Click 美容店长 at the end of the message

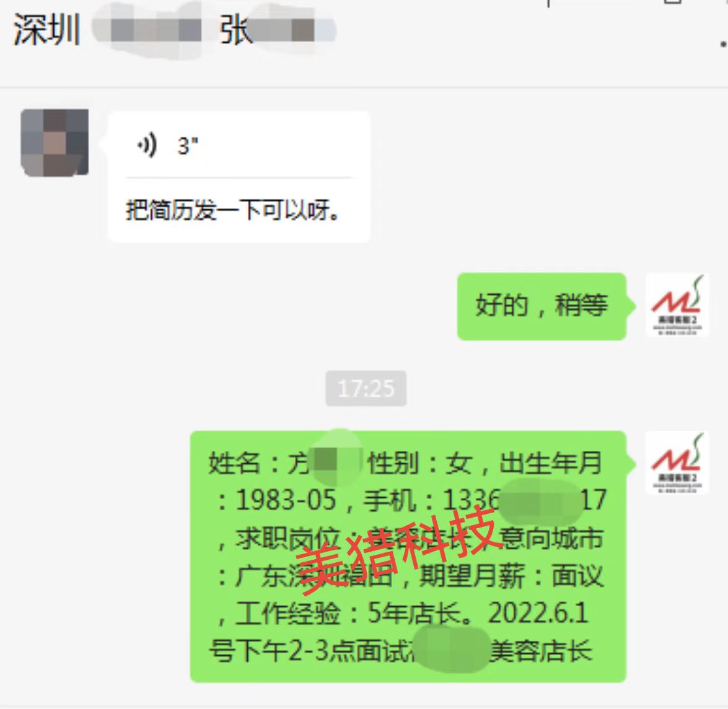(541, 651)
